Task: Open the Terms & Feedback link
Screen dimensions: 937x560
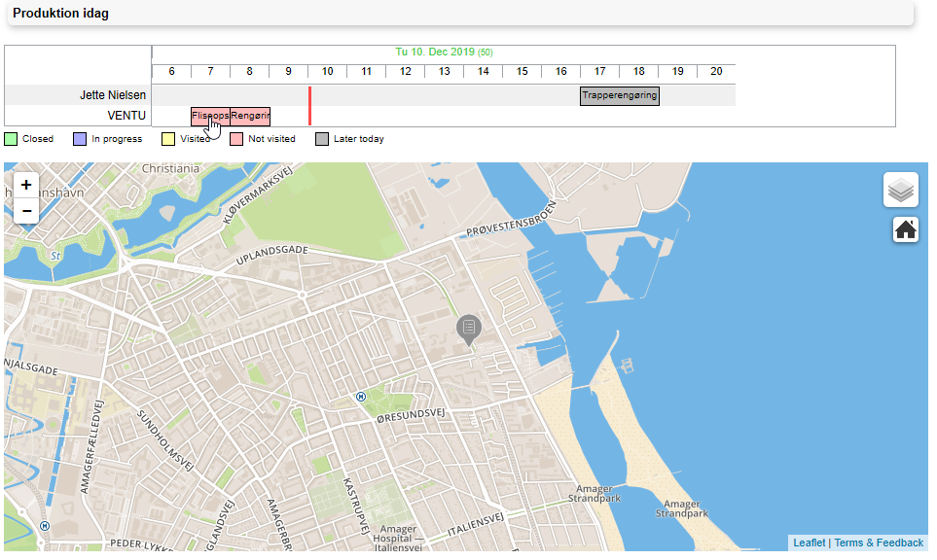Action: click(x=879, y=542)
